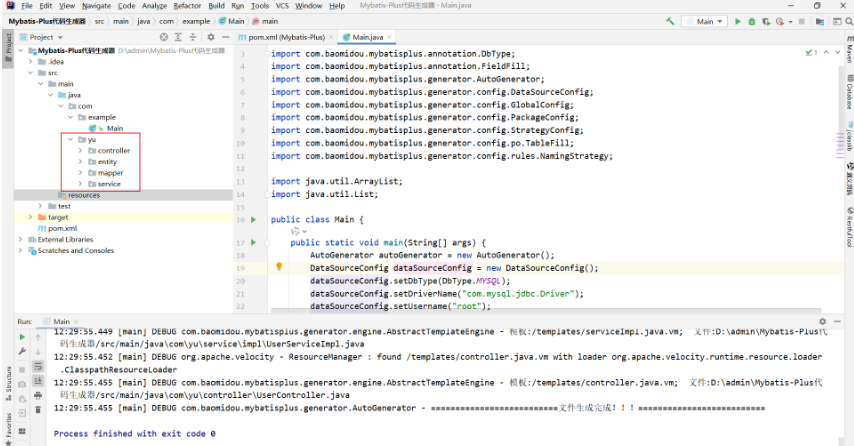Open the Navigate menu
Screen dimensions: 854x446
(96, 5)
